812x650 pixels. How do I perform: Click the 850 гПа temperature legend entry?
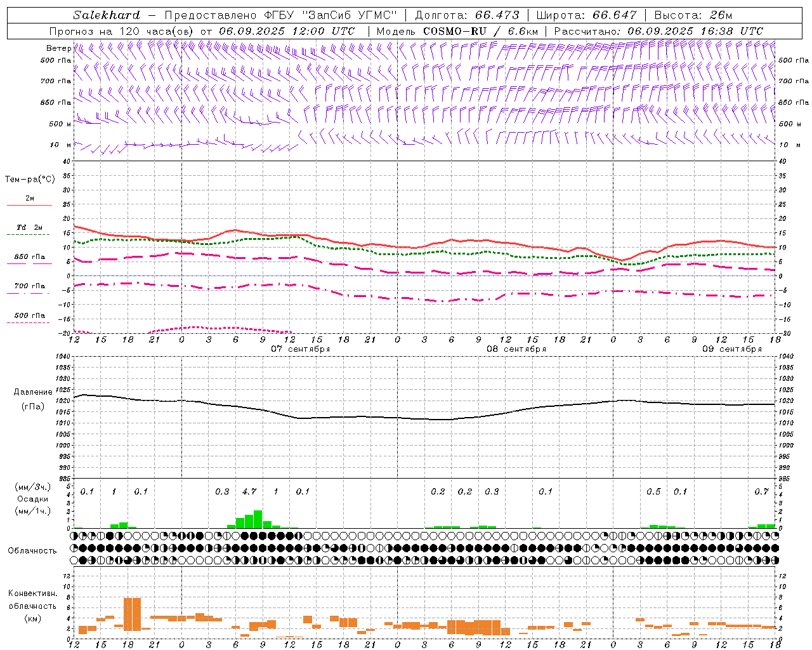30,257
